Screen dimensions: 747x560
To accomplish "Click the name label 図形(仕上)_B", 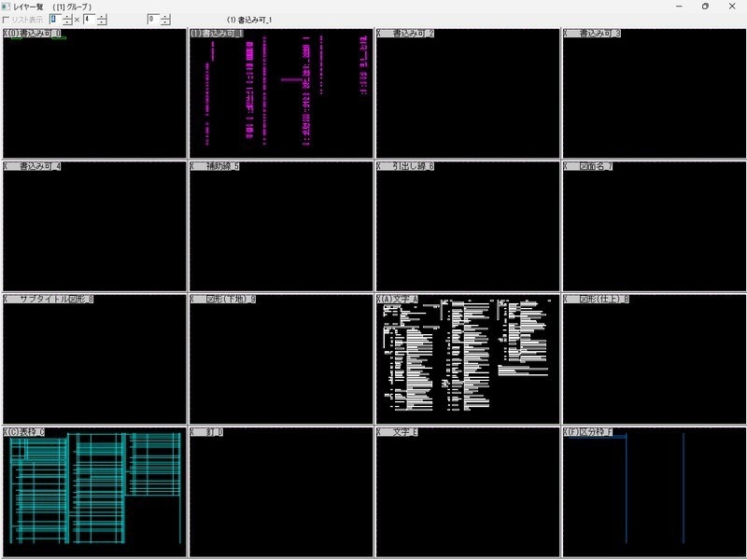I will pos(604,299).
